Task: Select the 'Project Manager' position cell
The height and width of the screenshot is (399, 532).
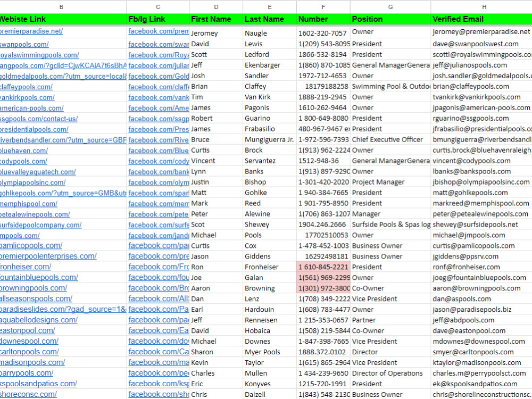Action: click(x=390, y=182)
